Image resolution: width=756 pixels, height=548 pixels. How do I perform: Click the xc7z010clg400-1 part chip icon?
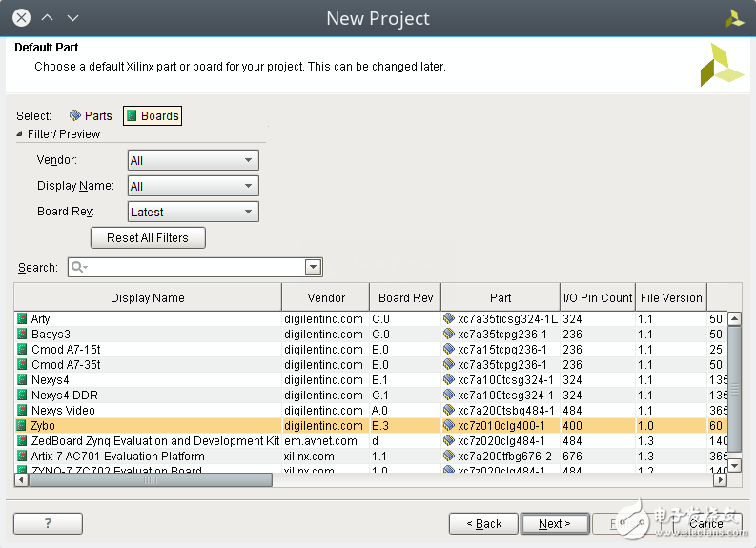(x=449, y=426)
